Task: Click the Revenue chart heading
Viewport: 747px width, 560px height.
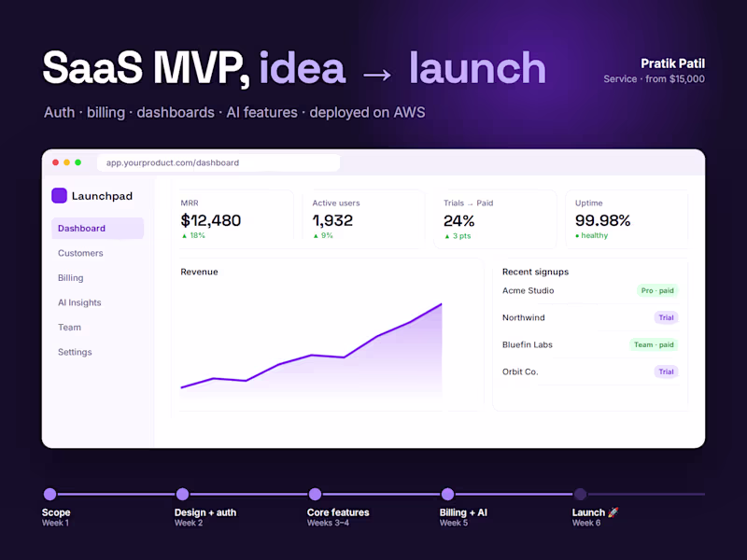Action: coord(199,272)
